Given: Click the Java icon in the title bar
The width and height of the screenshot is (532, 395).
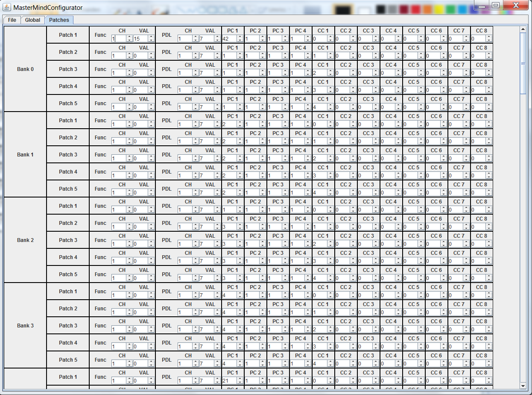Looking at the screenshot, I should pyautogui.click(x=7, y=8).
